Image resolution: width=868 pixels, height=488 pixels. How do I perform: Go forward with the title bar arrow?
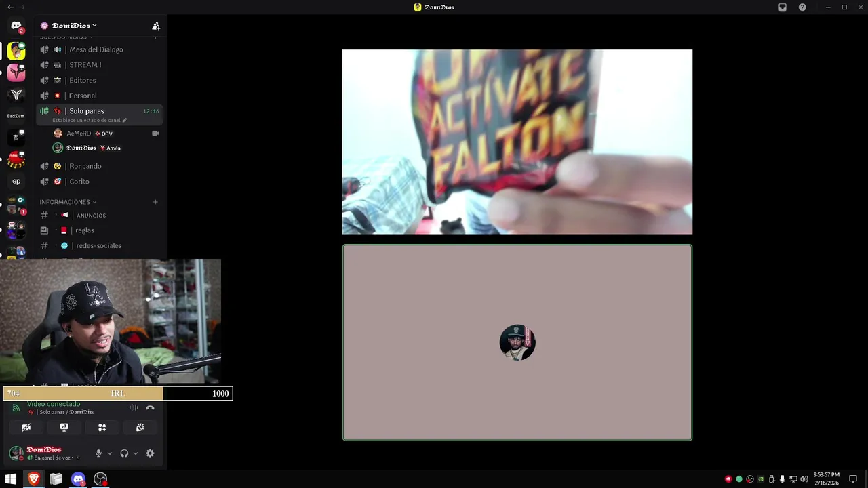22,7
